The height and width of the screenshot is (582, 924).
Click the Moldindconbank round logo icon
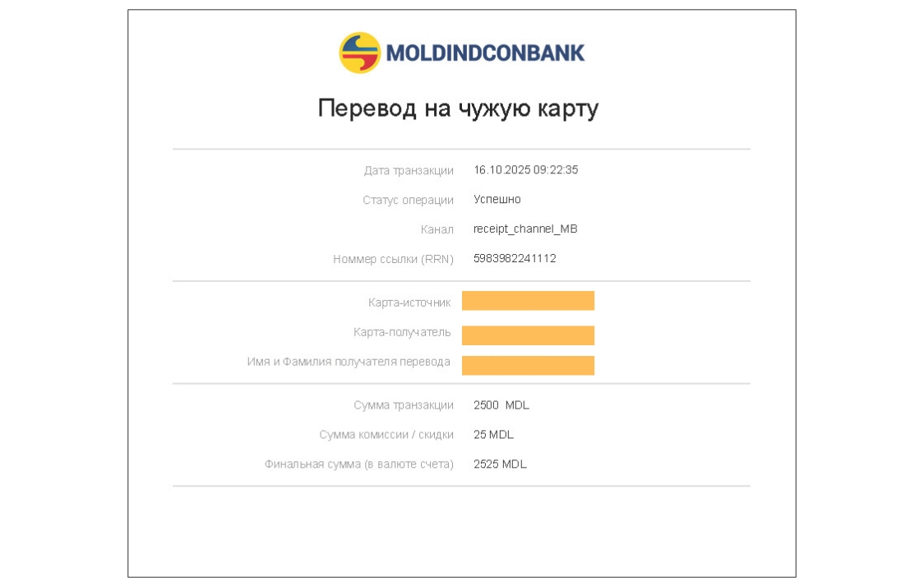[x=359, y=53]
